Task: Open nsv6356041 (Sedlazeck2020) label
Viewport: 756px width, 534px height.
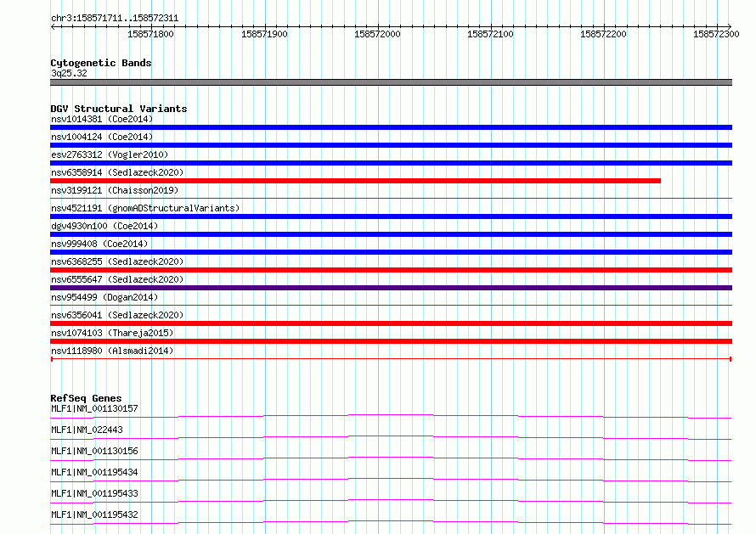Action: tap(117, 315)
